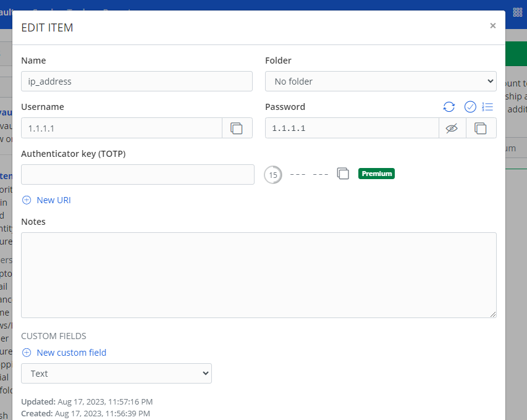Open the Folder dropdown showing No folder

(380, 81)
